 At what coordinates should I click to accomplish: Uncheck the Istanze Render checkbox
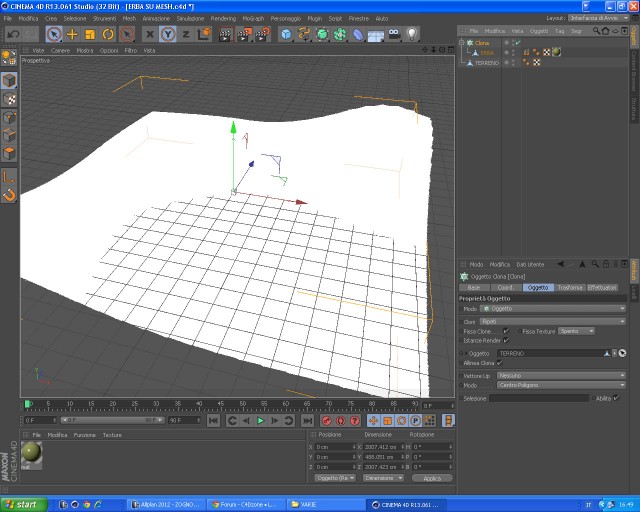pyautogui.click(x=506, y=340)
